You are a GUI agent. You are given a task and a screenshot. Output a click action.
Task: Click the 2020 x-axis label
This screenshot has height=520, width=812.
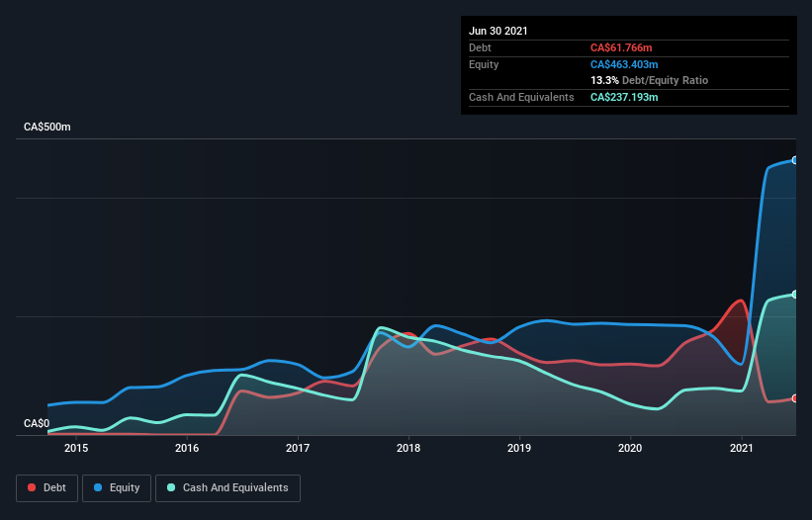(x=630, y=448)
